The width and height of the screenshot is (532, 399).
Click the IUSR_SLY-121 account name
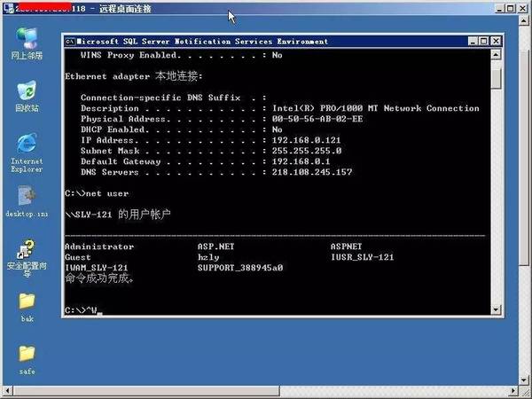pyautogui.click(x=362, y=257)
